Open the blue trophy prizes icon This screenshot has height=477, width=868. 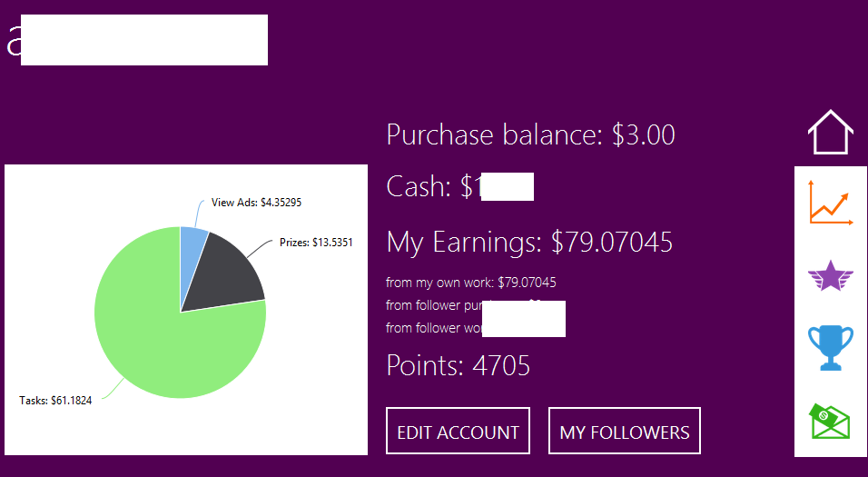(831, 347)
